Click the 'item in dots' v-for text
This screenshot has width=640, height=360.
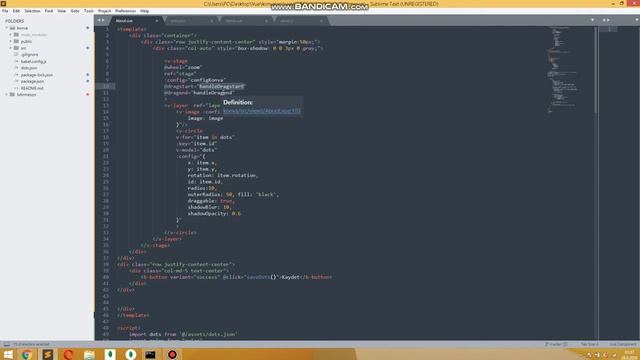pyautogui.click(x=214, y=137)
